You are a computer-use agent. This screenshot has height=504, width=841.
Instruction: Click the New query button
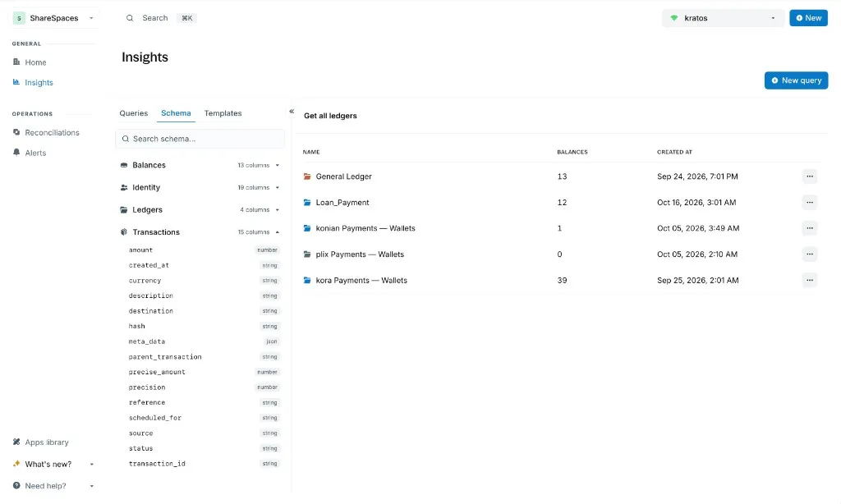796,80
